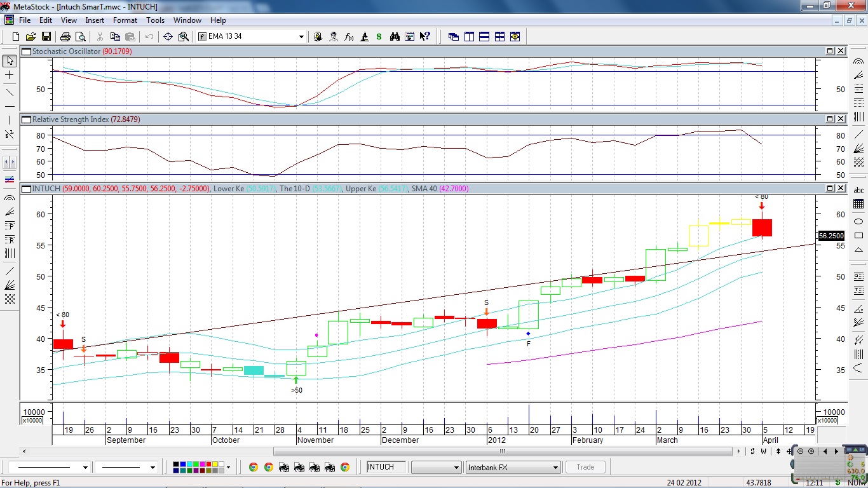Screen dimensions: 868x488
Task: Click the INTUCH symbol input field
Action: click(x=386, y=467)
